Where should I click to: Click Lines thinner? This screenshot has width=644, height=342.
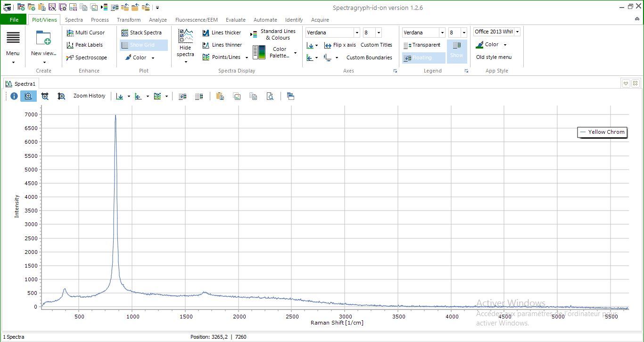tap(222, 45)
